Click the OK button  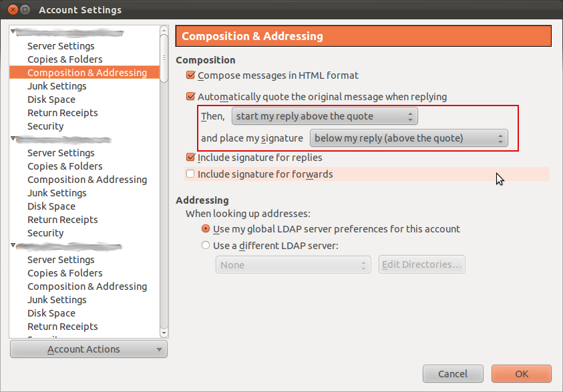[521, 374]
